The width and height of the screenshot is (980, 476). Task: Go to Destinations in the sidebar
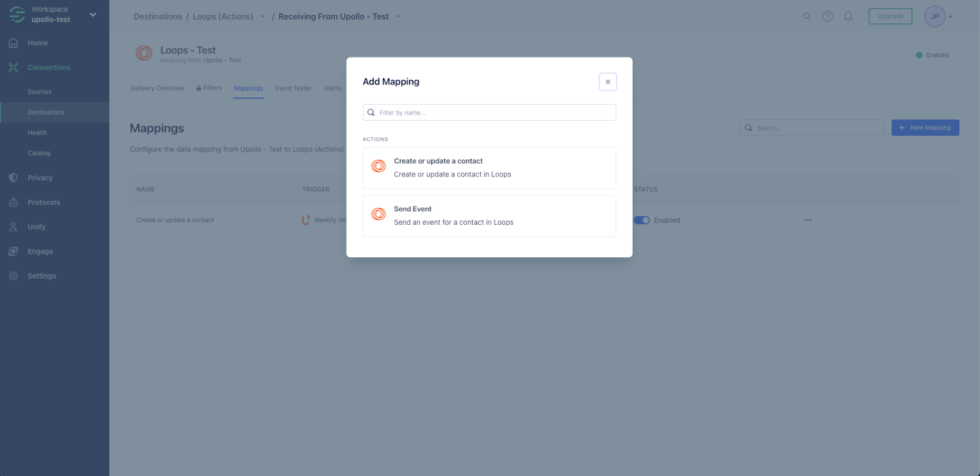click(46, 112)
